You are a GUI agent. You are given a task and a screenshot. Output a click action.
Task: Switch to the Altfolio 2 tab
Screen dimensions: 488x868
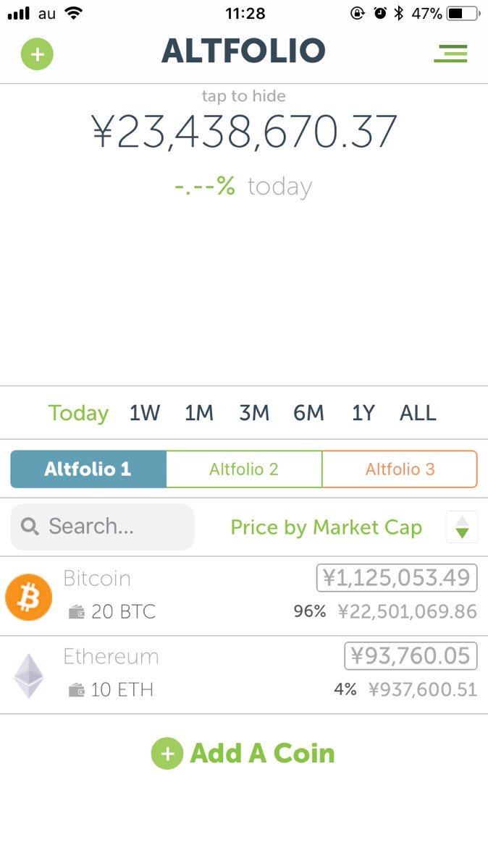(x=244, y=469)
